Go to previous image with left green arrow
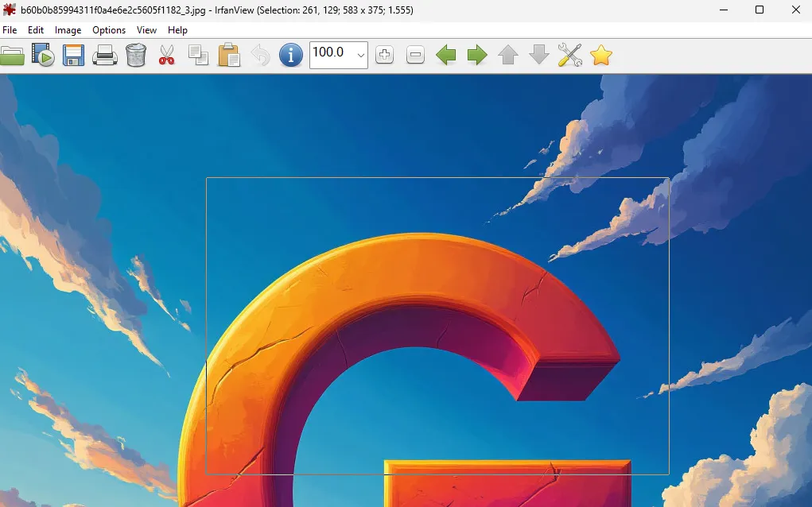This screenshot has width=812, height=507. [446, 55]
